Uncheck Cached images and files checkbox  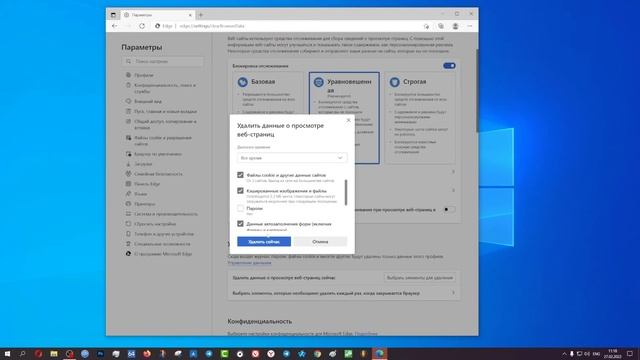coord(240,191)
